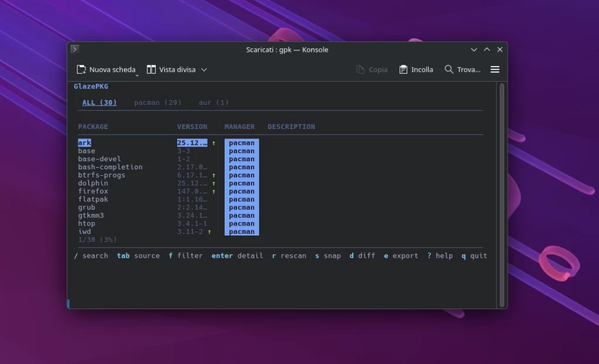Click the update arrow beside btrfs-progs

click(214, 175)
